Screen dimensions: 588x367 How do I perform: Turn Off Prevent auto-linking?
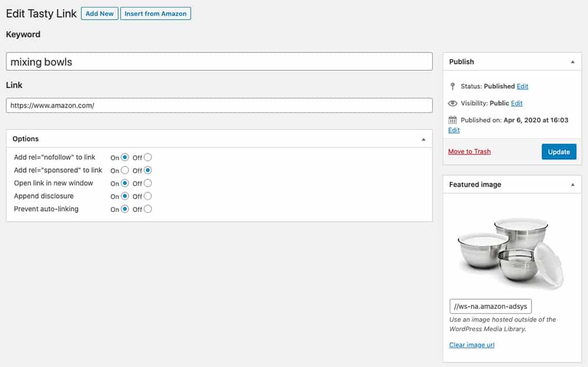[x=148, y=209]
